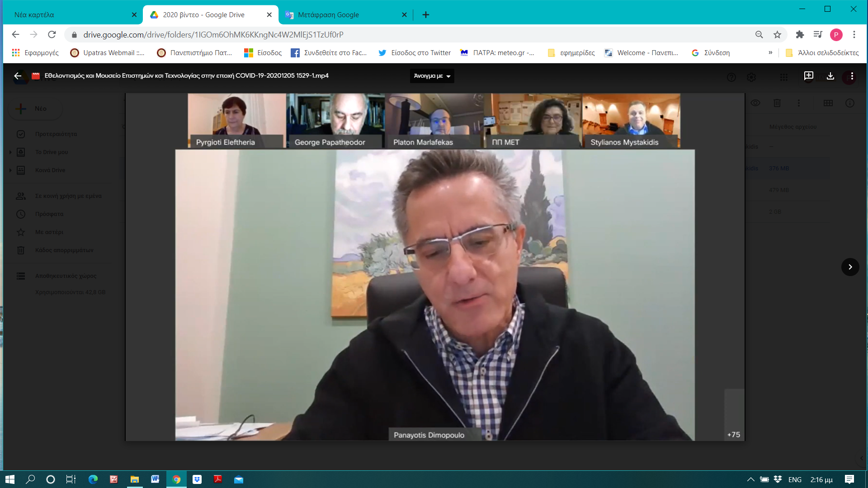Open the 'Άνοιγμα με' dropdown
868x488 pixels.
point(432,76)
